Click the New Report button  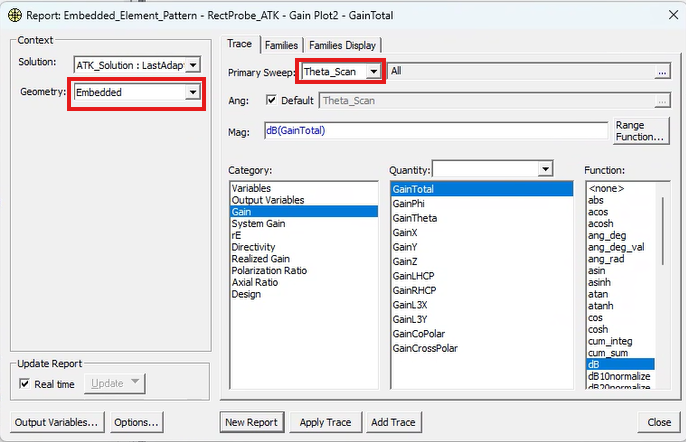252,422
